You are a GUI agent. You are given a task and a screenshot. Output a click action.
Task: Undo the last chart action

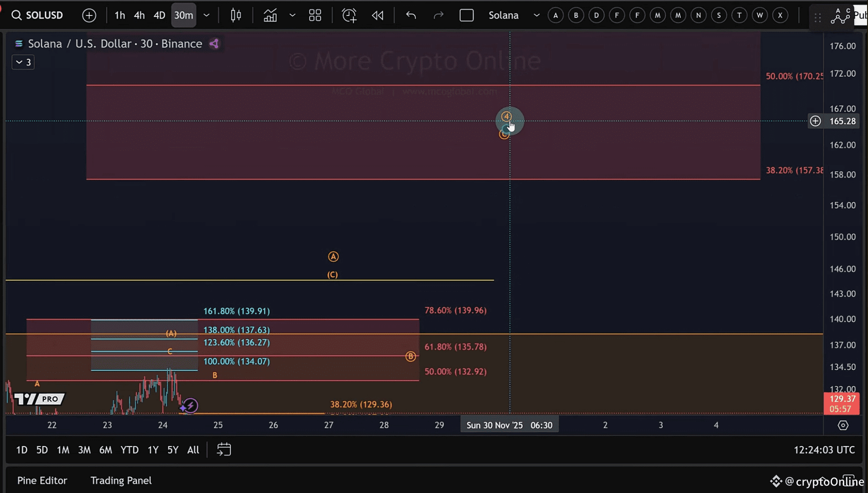411,15
